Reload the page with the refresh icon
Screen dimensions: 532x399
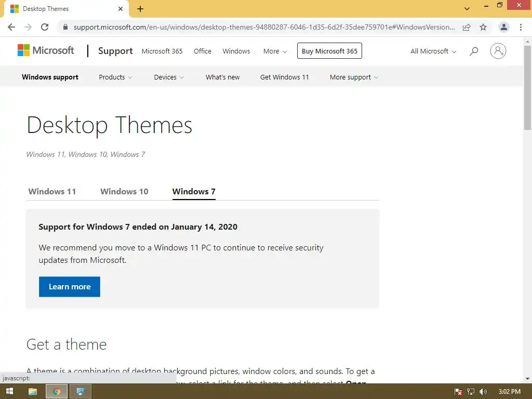45,27
